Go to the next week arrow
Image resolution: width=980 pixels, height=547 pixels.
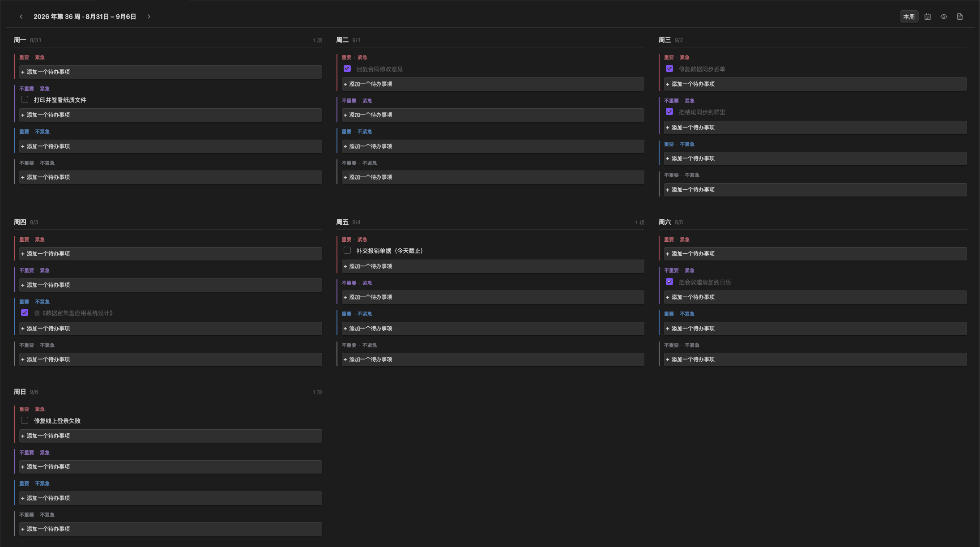[149, 17]
